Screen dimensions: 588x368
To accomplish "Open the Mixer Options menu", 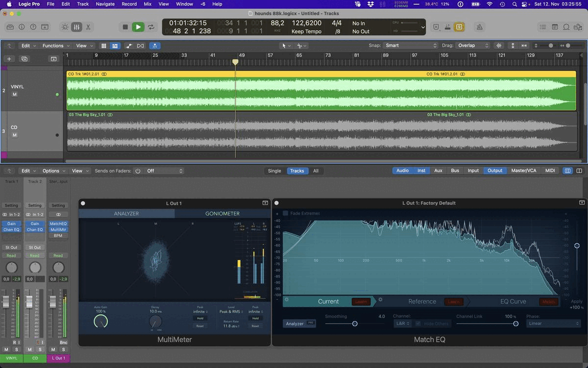I will [53, 171].
